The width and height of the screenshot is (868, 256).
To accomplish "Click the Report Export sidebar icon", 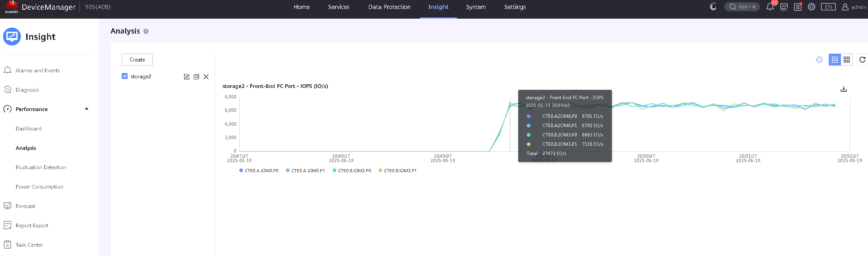I will point(7,225).
